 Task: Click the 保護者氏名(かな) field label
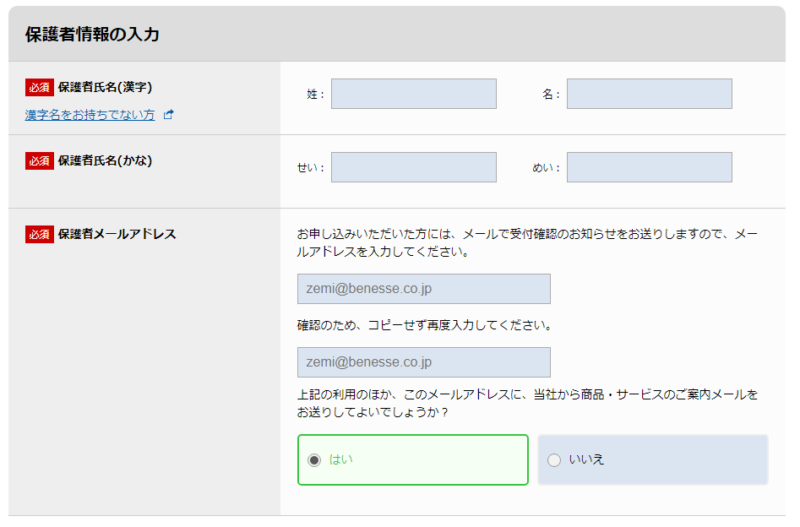tap(105, 160)
